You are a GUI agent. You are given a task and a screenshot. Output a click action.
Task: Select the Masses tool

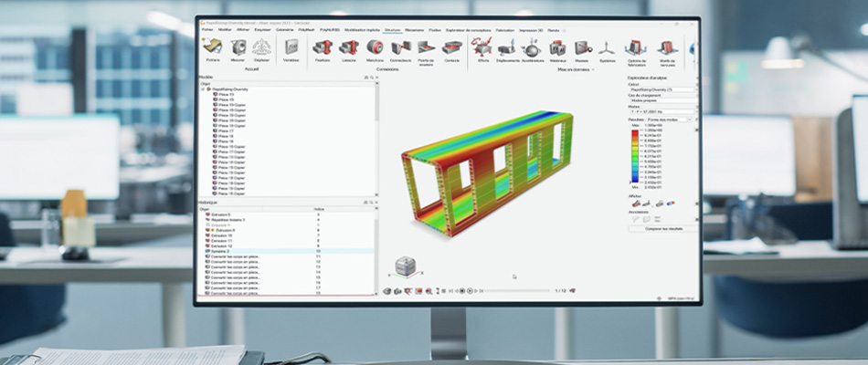pos(582,49)
